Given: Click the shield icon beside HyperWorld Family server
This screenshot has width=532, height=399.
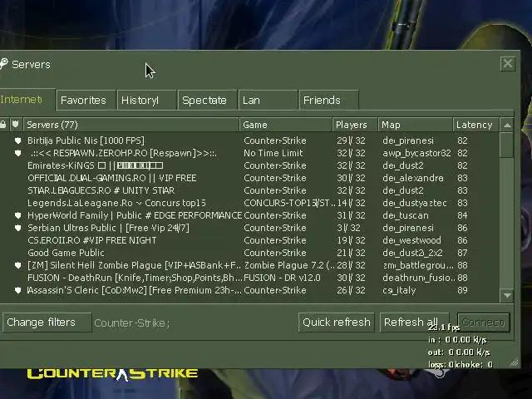Looking at the screenshot, I should (x=17, y=215).
